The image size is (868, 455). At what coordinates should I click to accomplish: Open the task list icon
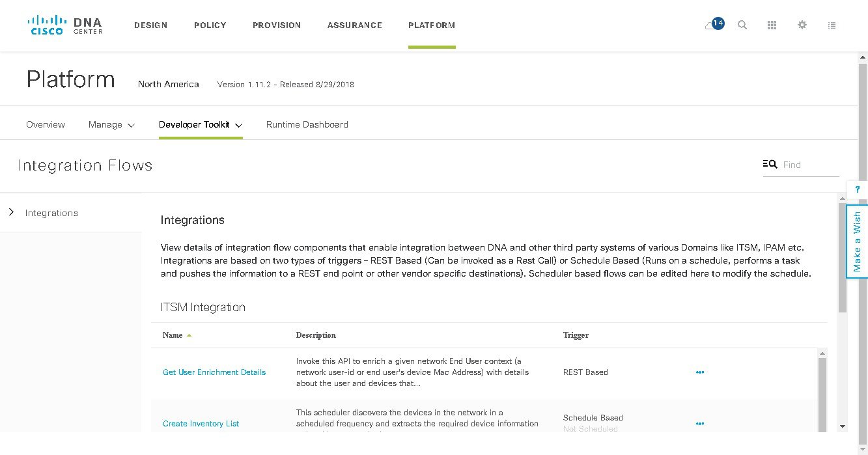832,25
